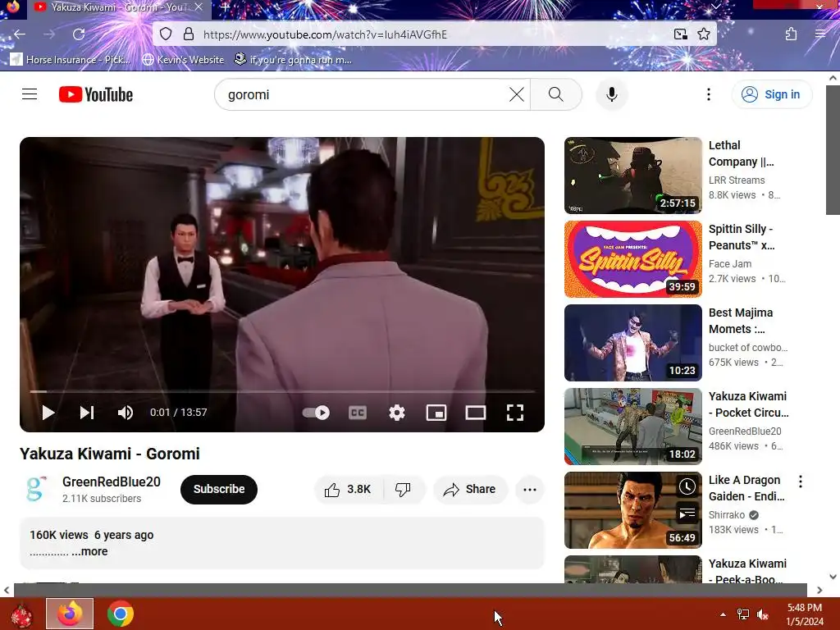Start voice search with microphone icon
The height and width of the screenshot is (630, 840).
[x=611, y=94]
